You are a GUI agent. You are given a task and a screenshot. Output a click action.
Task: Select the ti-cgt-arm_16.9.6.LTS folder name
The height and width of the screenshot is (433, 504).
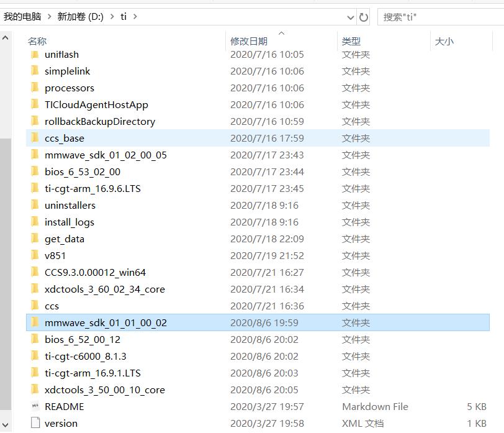93,188
